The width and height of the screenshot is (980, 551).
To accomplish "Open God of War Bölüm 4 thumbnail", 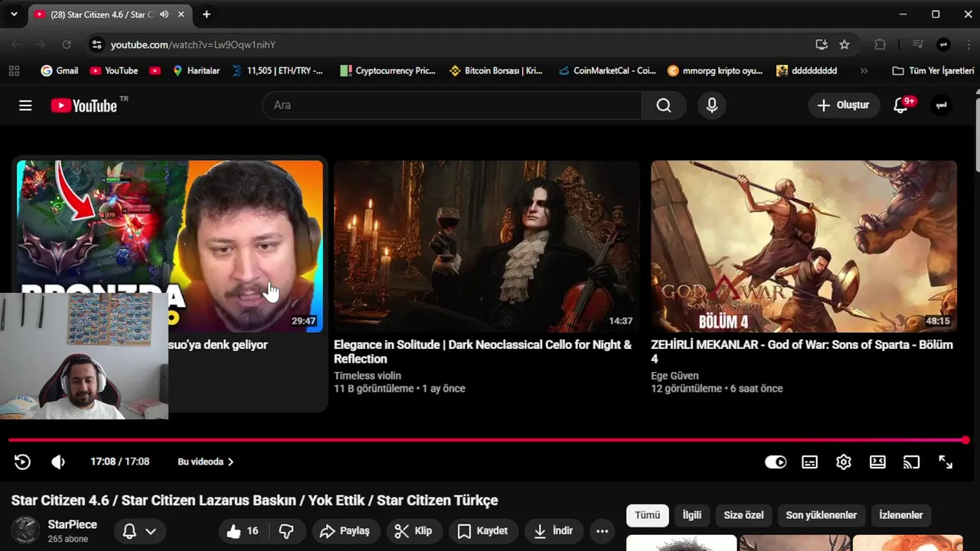I will [x=803, y=246].
